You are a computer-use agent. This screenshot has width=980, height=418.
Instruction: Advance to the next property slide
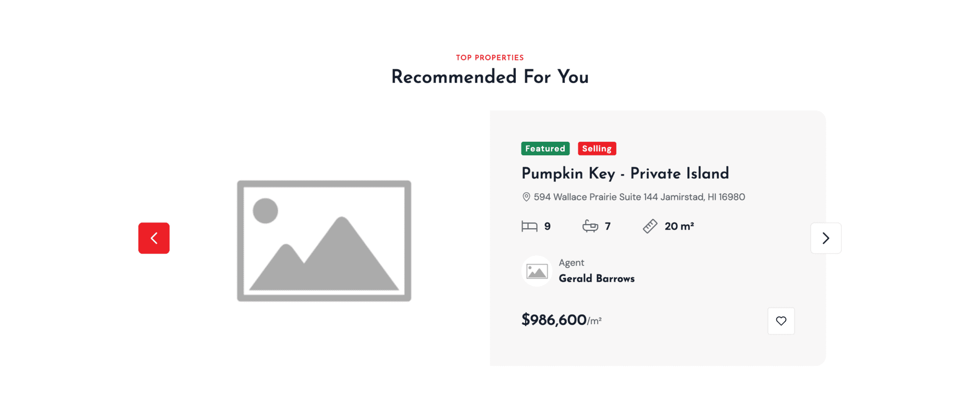point(825,238)
